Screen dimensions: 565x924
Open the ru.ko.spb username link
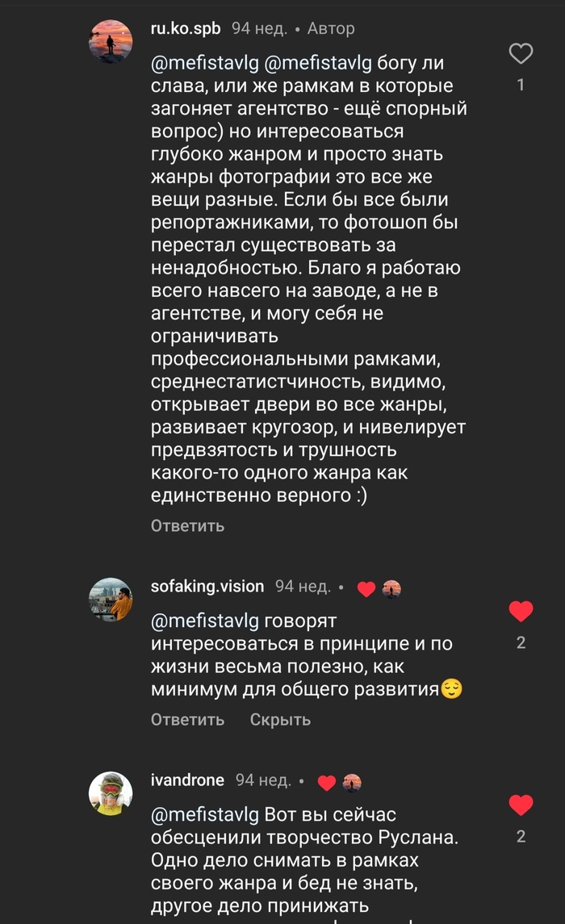tap(185, 28)
